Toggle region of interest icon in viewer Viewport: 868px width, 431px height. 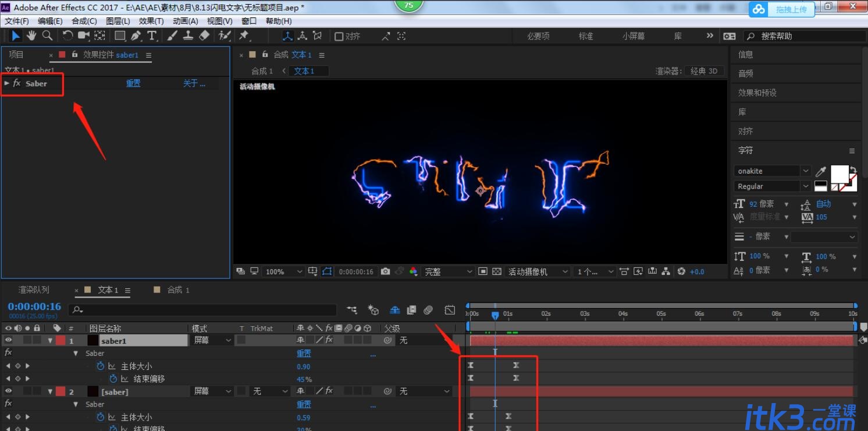[482, 271]
